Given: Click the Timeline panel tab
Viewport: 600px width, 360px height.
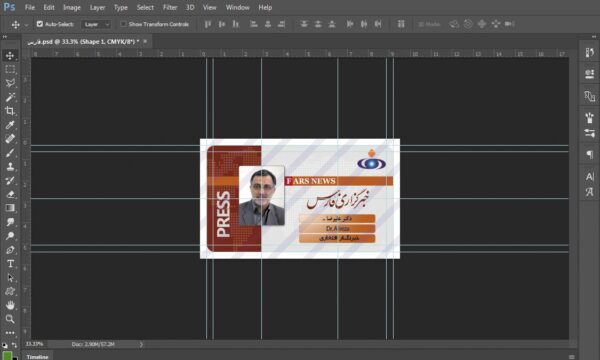Looking at the screenshot, I should point(38,357).
